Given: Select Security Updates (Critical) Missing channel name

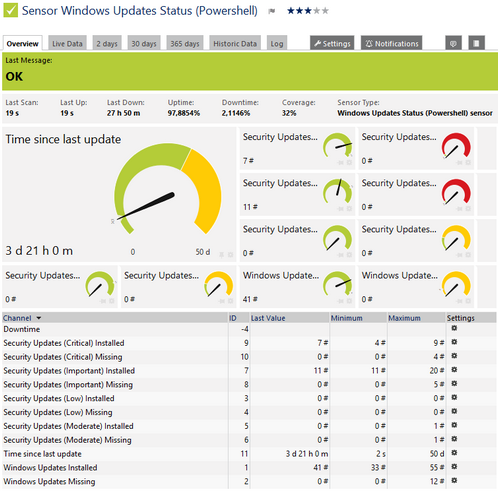Looking at the screenshot, I should tap(63, 357).
